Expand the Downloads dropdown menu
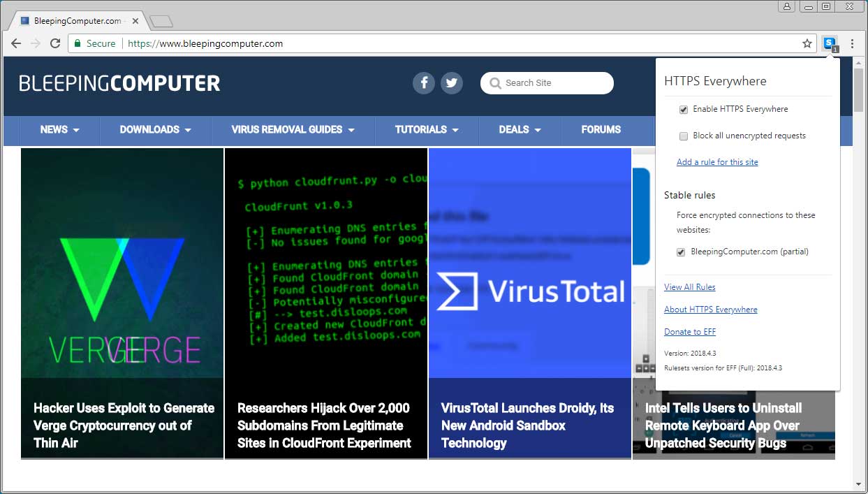Image resolution: width=868 pixels, height=494 pixels. (155, 130)
